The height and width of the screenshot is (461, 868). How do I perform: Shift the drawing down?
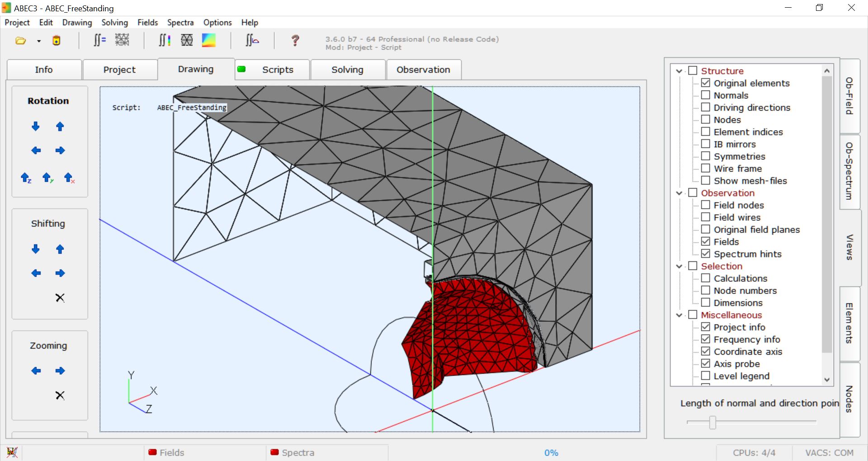(x=36, y=249)
